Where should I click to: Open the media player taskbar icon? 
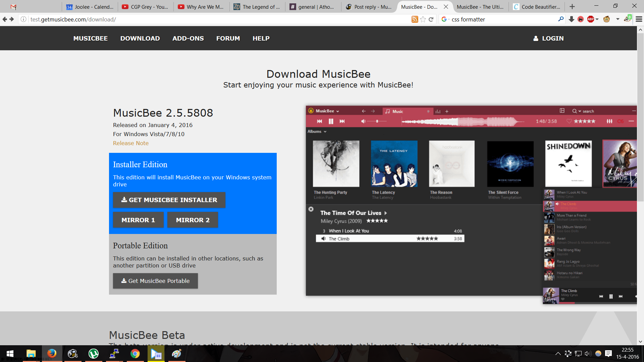(156, 354)
